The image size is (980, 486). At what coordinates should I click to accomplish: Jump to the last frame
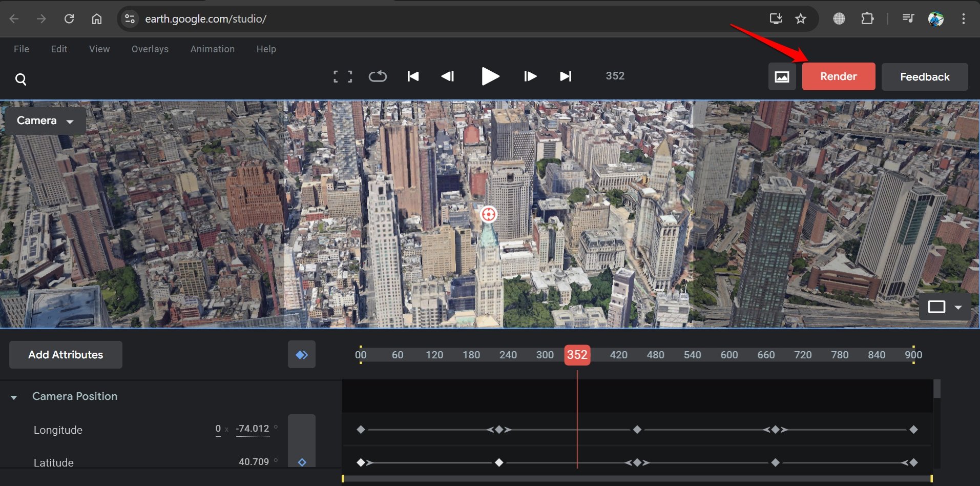click(x=566, y=76)
